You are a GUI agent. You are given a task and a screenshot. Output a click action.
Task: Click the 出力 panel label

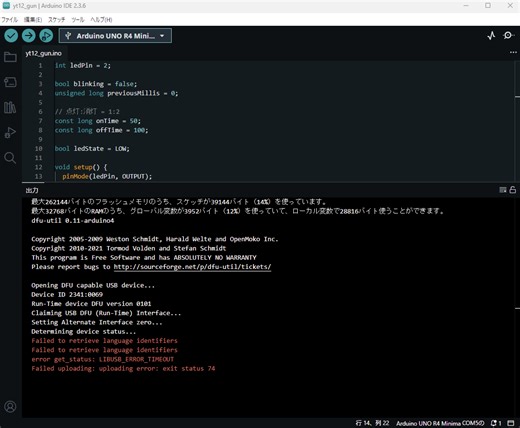pos(32,190)
